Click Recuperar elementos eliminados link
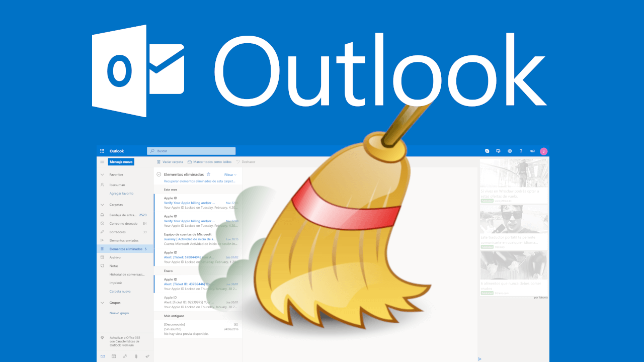The width and height of the screenshot is (644, 362). (x=199, y=180)
